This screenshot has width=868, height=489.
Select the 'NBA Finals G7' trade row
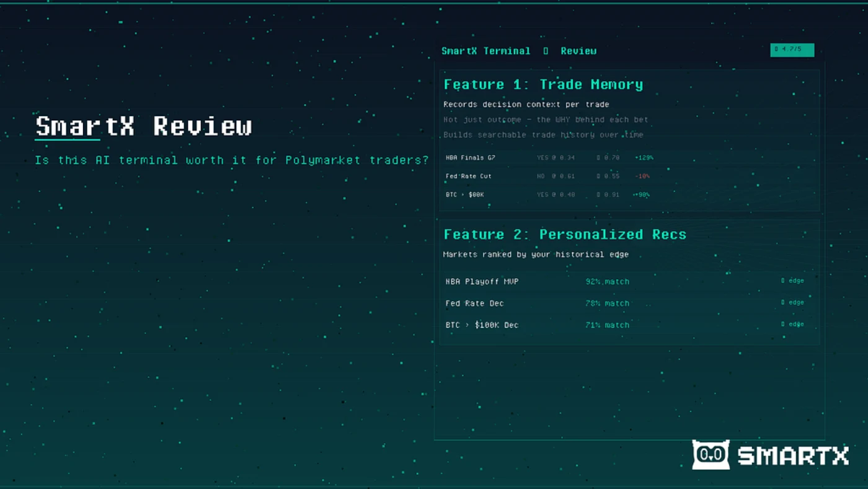[629, 158]
